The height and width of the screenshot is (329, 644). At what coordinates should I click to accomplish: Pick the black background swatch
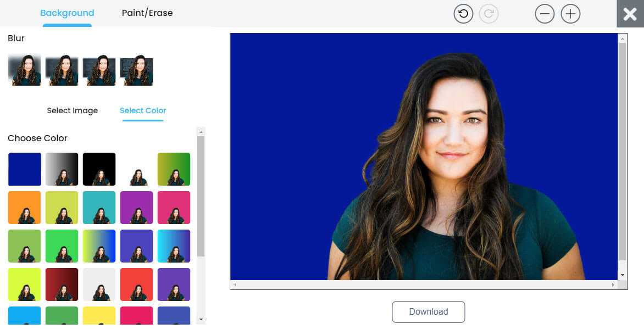99,169
